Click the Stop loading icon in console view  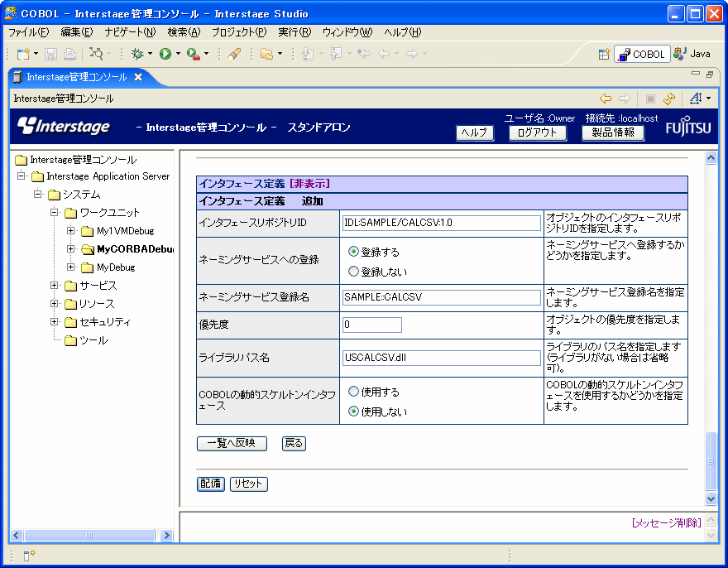click(x=650, y=99)
